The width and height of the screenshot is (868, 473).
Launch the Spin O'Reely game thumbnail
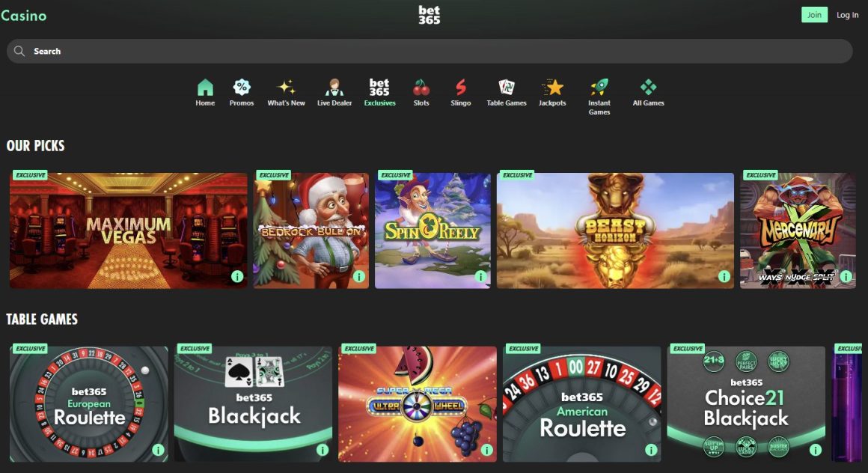tap(433, 231)
